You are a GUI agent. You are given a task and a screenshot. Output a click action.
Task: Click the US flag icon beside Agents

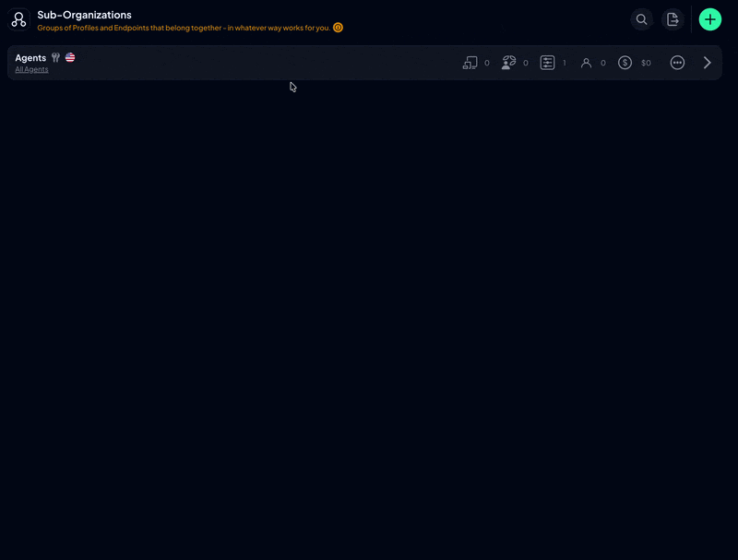click(70, 57)
